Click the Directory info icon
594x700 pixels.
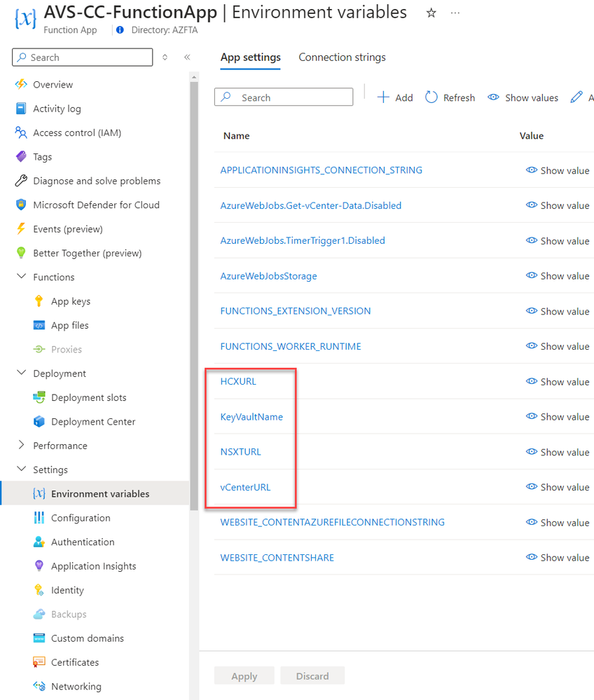click(120, 30)
